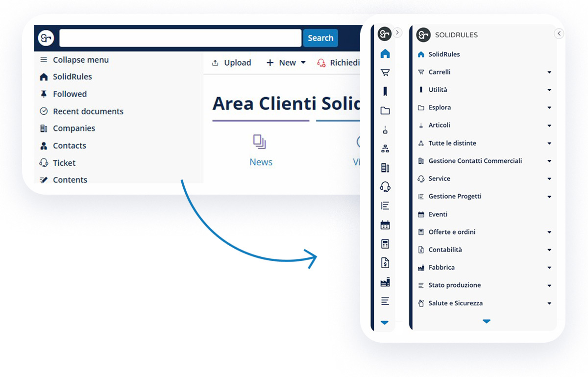Image resolution: width=588 pixels, height=377 pixels.
Task: Expand Carrelli submenu arrow
Action: (549, 73)
